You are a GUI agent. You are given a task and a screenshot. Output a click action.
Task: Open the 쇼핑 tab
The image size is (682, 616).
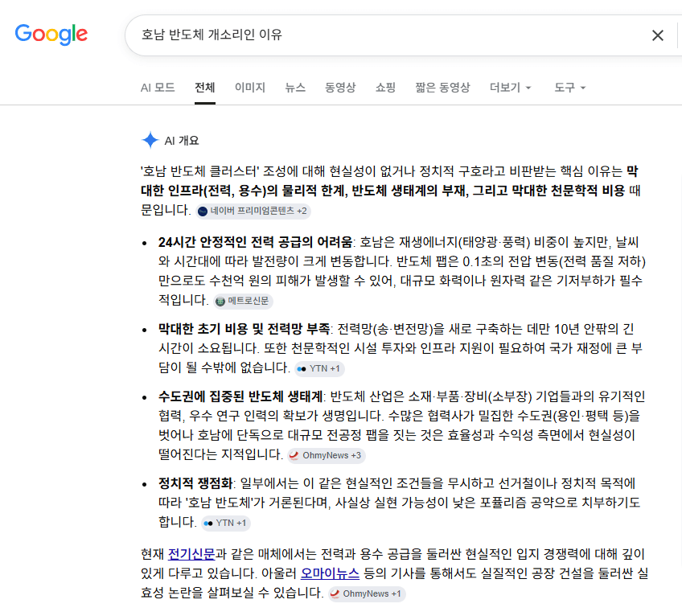click(386, 88)
